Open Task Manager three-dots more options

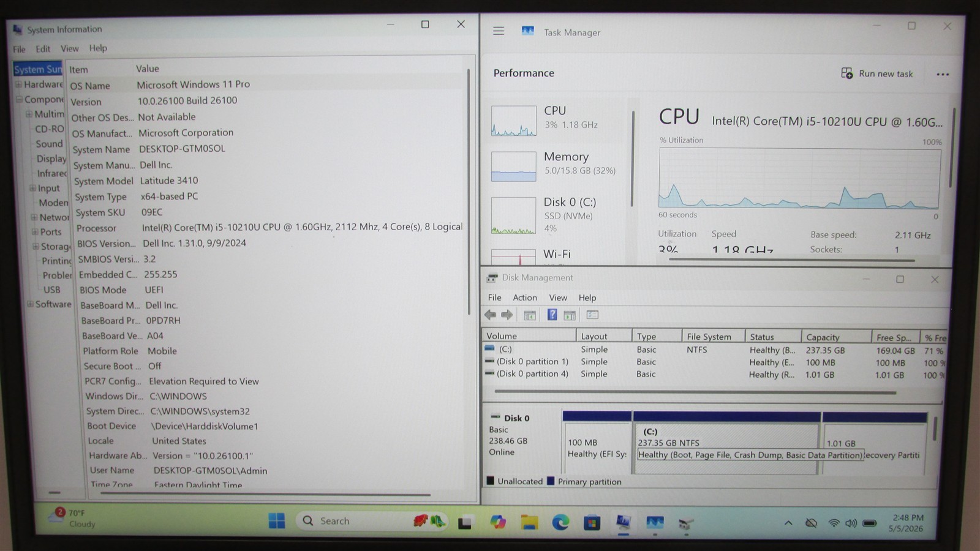click(x=942, y=75)
